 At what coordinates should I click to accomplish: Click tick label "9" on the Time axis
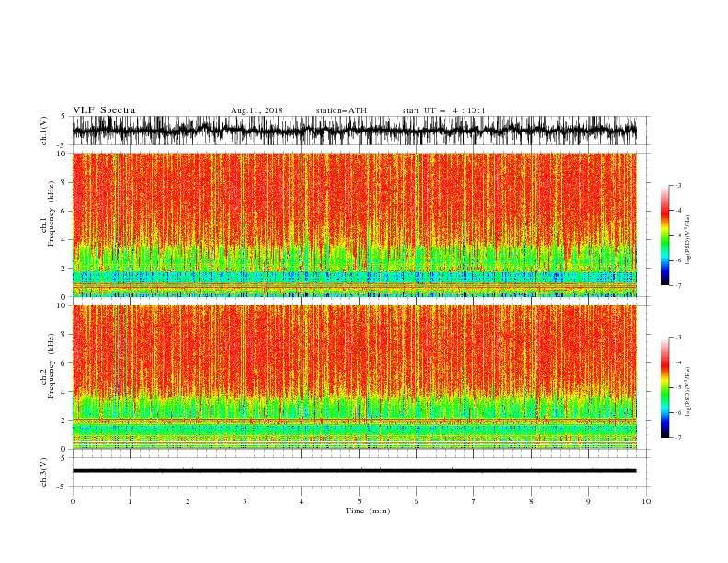[588, 501]
